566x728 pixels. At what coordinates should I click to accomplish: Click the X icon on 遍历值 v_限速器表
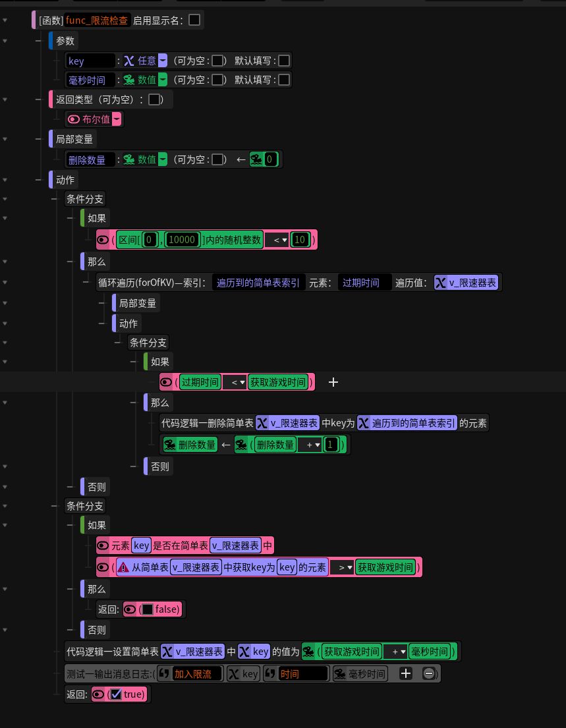click(441, 282)
